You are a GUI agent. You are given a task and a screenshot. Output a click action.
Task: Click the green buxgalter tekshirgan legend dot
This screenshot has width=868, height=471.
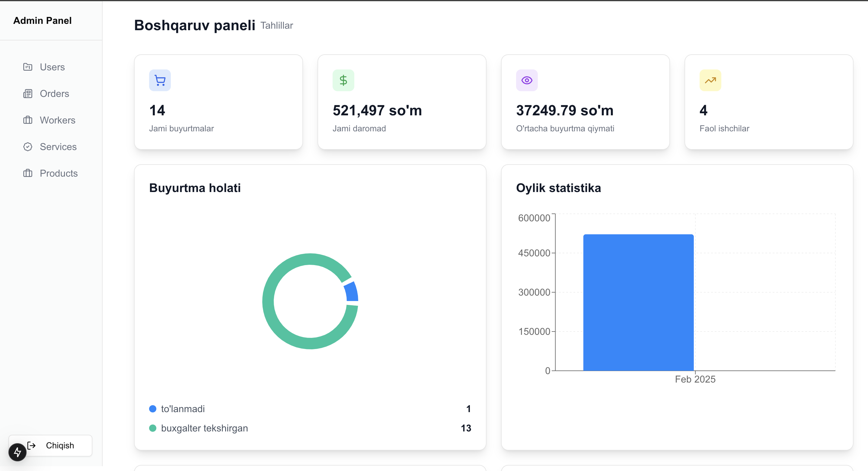point(153,428)
